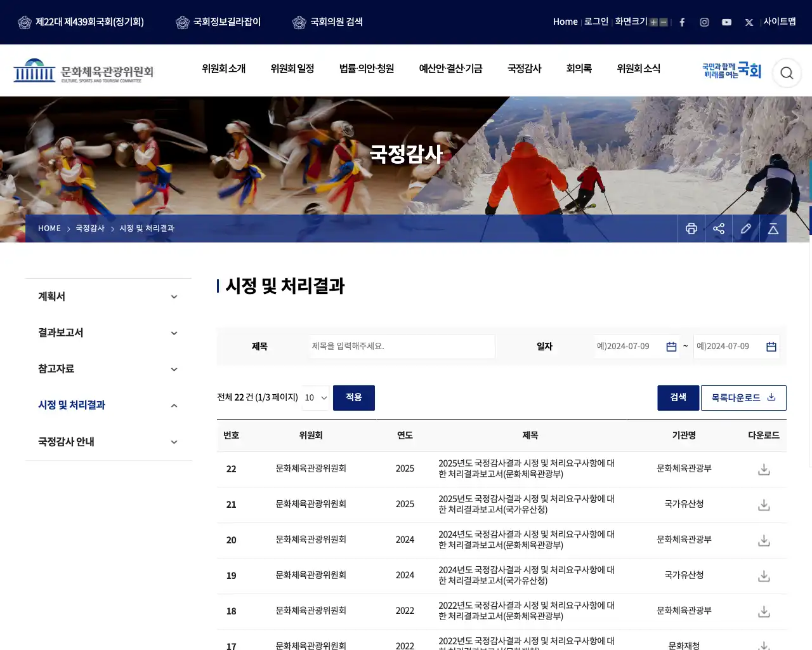Download file for row 19
Viewport: 812px width, 650px height.
pyautogui.click(x=764, y=576)
